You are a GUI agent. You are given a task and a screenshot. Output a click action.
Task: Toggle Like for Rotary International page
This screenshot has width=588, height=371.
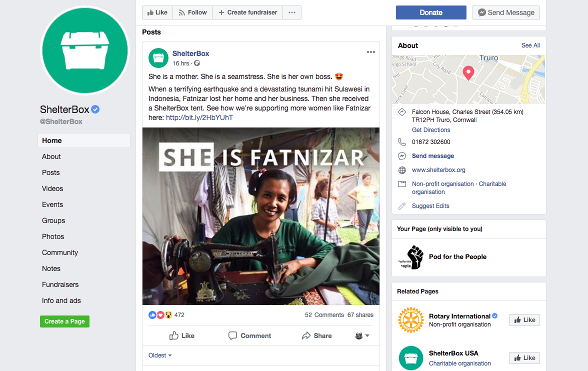click(x=524, y=320)
